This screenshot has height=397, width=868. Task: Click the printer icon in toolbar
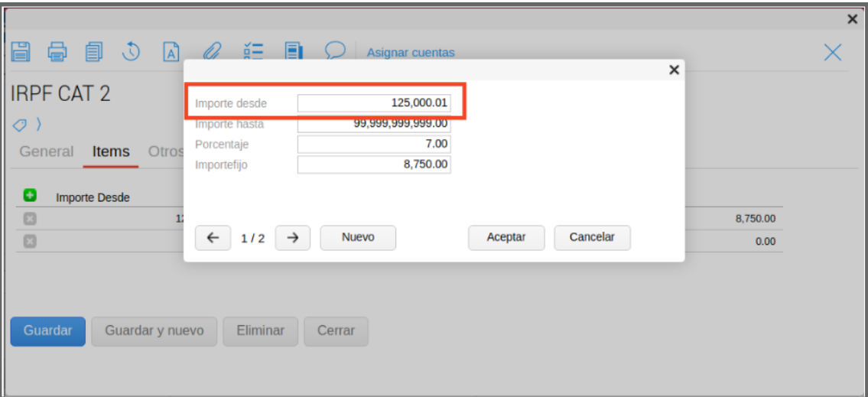point(57,51)
